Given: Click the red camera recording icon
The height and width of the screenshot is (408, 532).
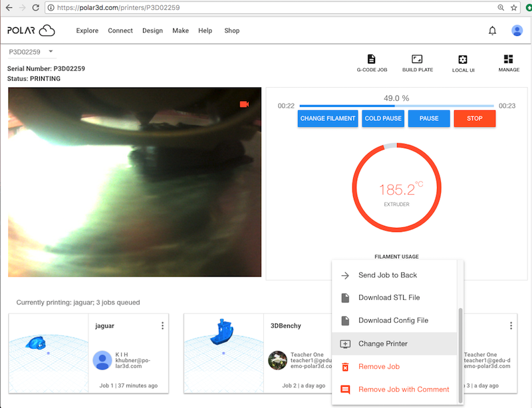Looking at the screenshot, I should click(x=244, y=104).
